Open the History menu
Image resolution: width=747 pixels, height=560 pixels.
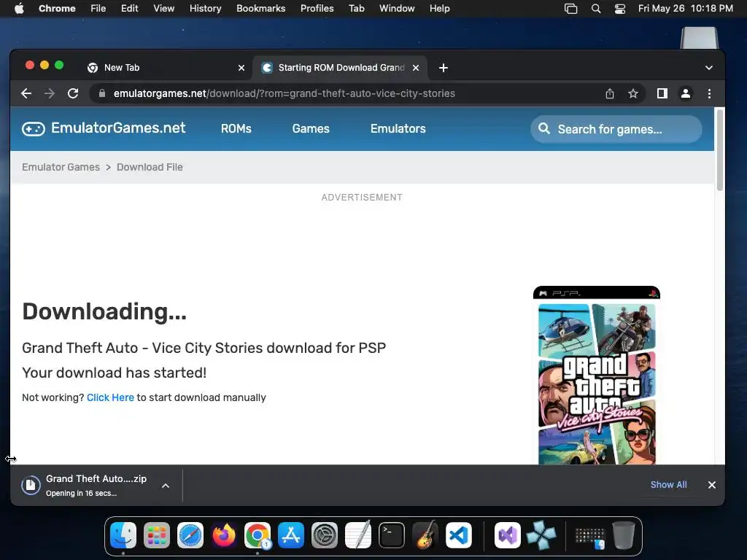205,9
